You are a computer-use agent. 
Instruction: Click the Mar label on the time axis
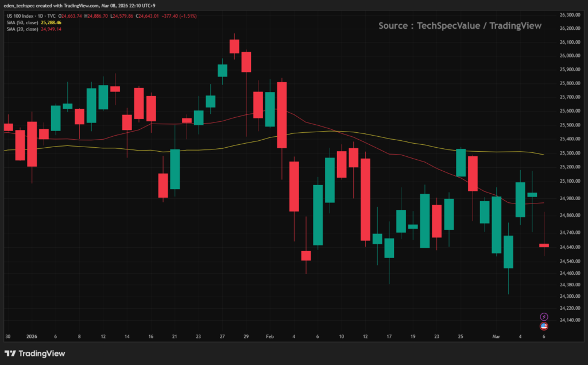[x=496, y=337]
